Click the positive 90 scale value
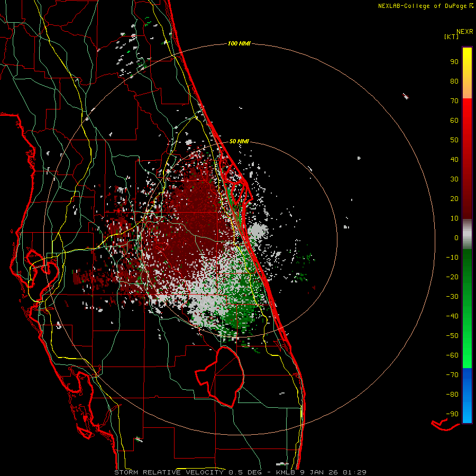This screenshot has width=476, height=476. [x=454, y=62]
